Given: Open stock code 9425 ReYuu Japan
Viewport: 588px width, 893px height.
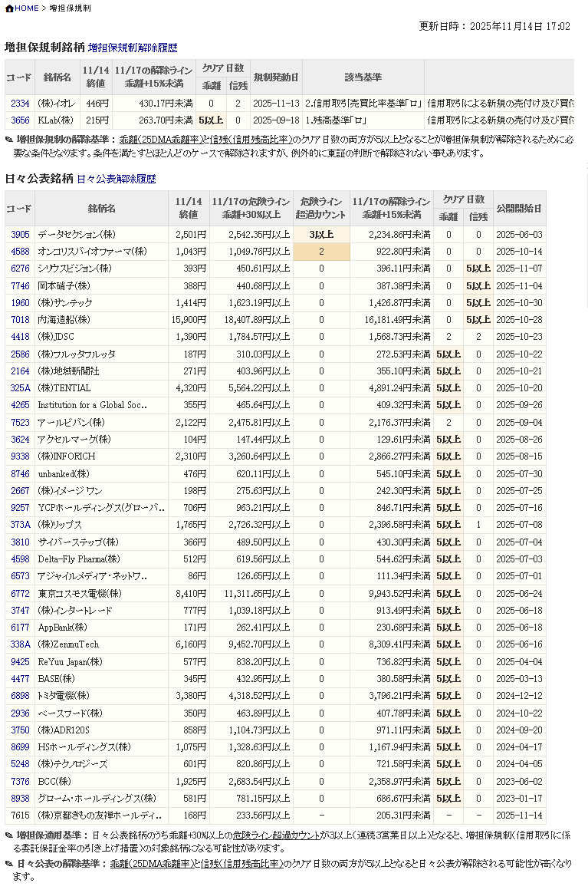Looking at the screenshot, I should (x=20, y=661).
